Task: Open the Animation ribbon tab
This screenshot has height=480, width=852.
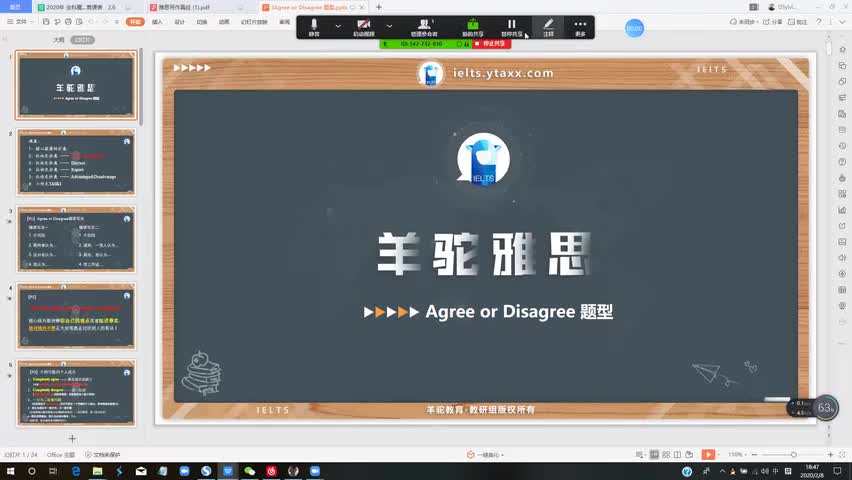Action: 224,22
